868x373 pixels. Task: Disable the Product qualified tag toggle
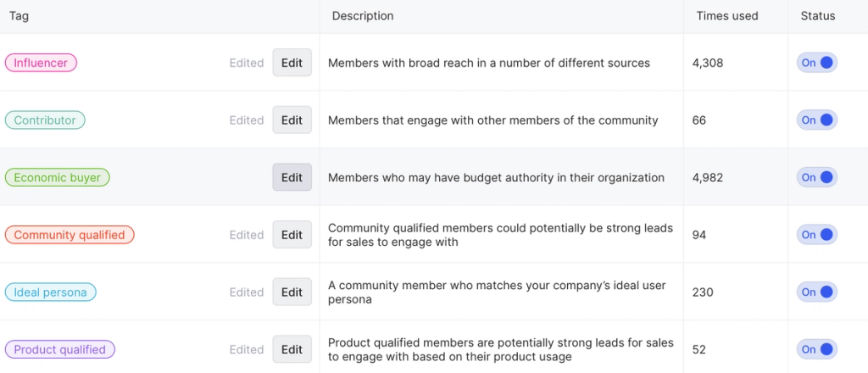(x=816, y=349)
